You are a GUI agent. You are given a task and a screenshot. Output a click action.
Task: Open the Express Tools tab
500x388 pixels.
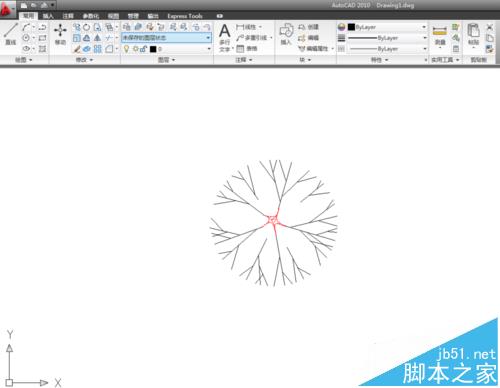pos(185,16)
